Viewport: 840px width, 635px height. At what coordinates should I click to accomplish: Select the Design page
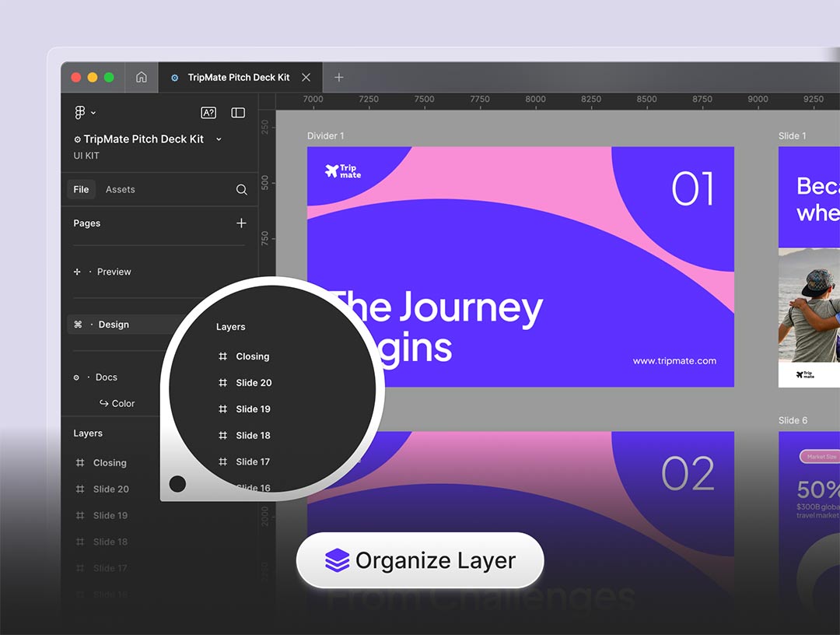click(114, 325)
